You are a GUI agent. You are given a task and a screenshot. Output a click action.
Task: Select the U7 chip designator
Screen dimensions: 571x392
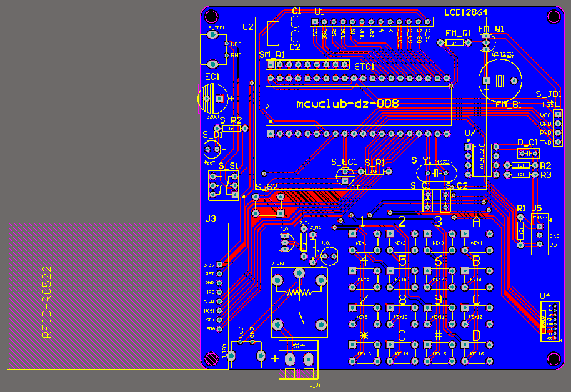470,133
